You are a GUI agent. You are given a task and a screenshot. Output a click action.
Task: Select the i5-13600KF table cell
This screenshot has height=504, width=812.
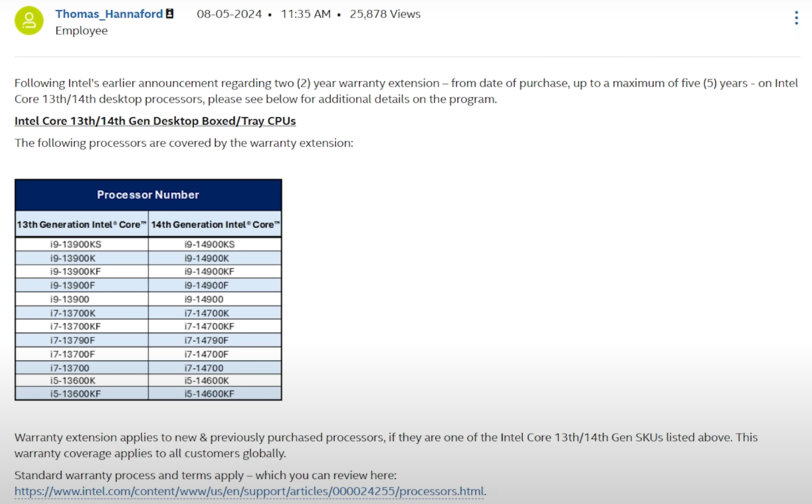pyautogui.click(x=82, y=394)
